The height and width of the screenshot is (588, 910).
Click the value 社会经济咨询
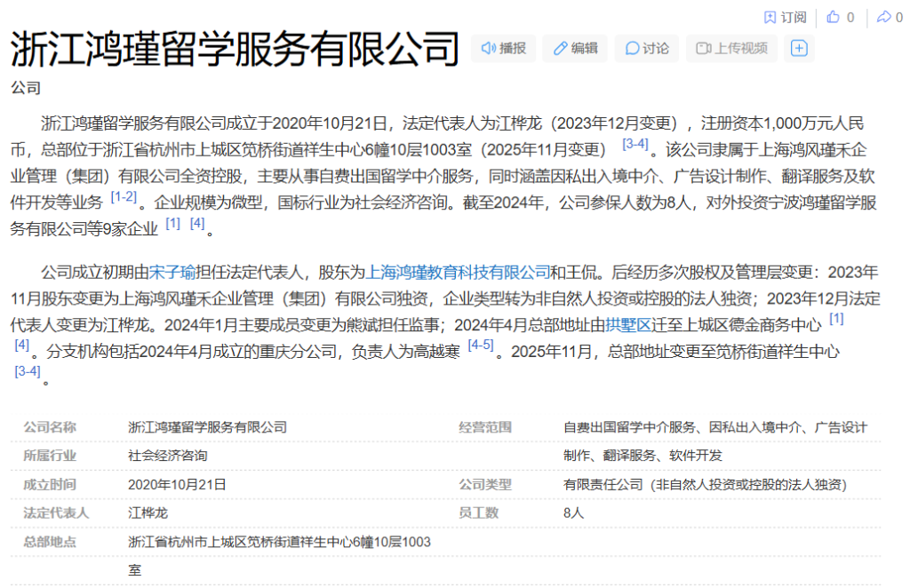(x=168, y=456)
